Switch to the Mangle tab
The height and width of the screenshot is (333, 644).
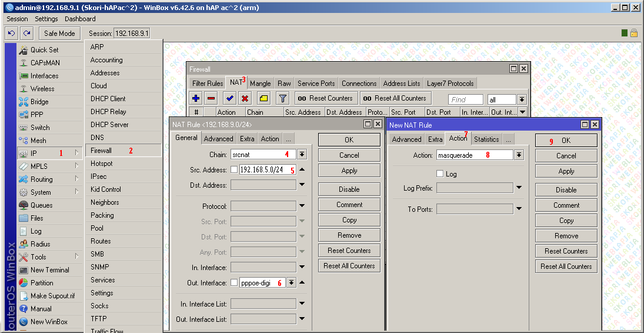[261, 84]
